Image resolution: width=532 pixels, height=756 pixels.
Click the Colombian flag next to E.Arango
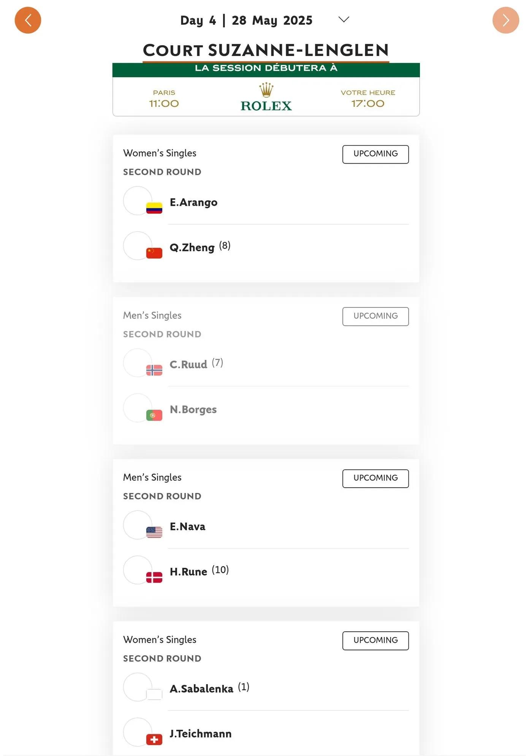pos(154,208)
